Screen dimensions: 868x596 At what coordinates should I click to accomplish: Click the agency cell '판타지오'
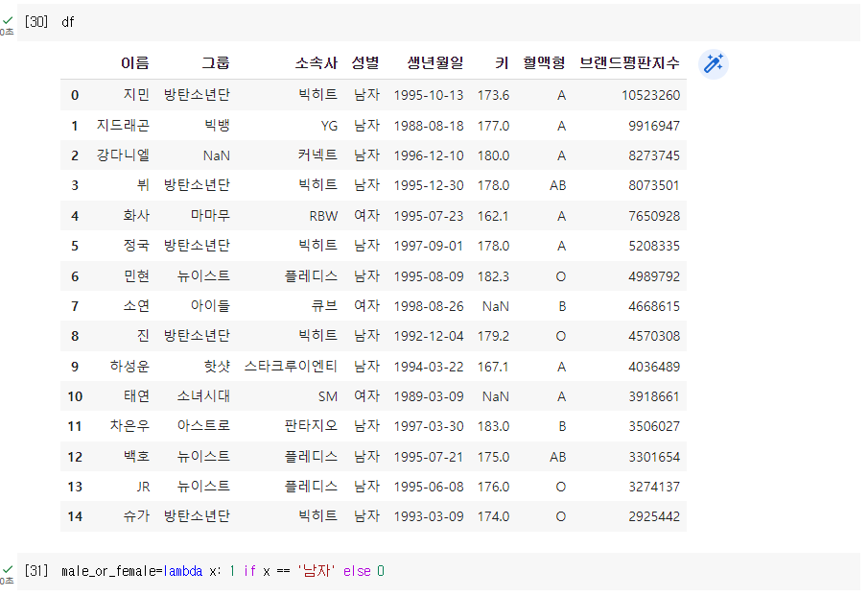coord(311,426)
